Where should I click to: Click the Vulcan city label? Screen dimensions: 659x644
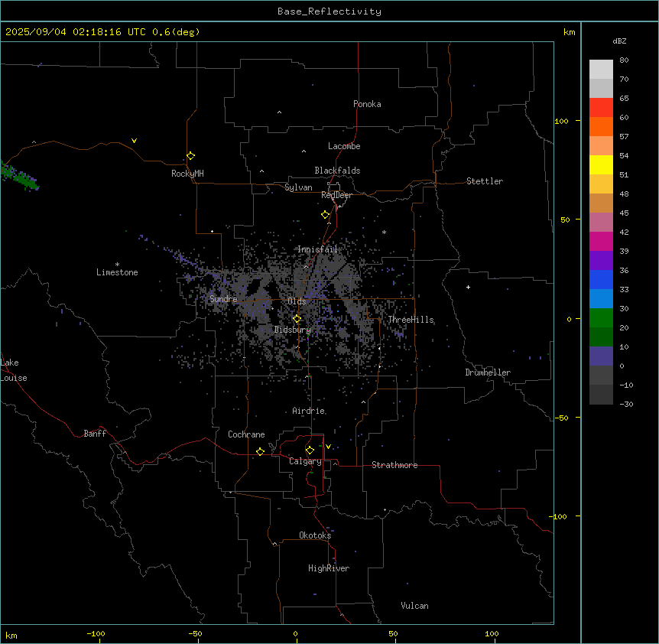415,606
